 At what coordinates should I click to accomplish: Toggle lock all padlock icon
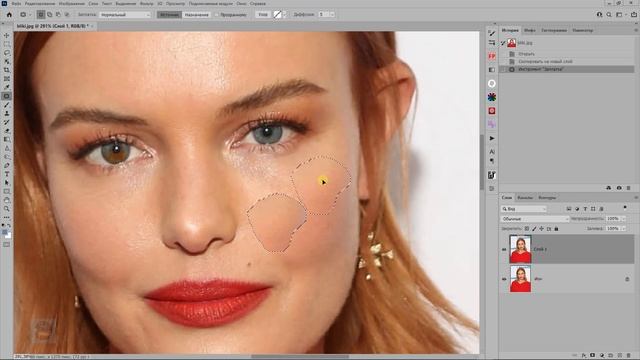(556, 229)
